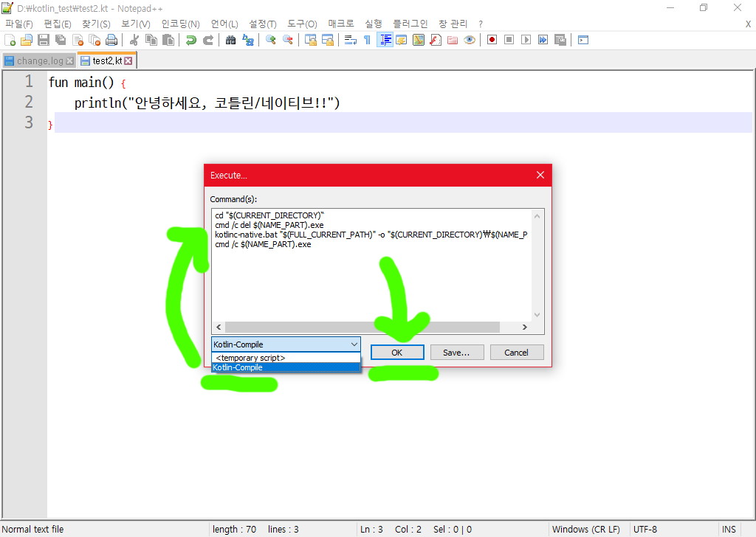
Task: Toggle monitoring with the eye icon
Action: point(469,40)
